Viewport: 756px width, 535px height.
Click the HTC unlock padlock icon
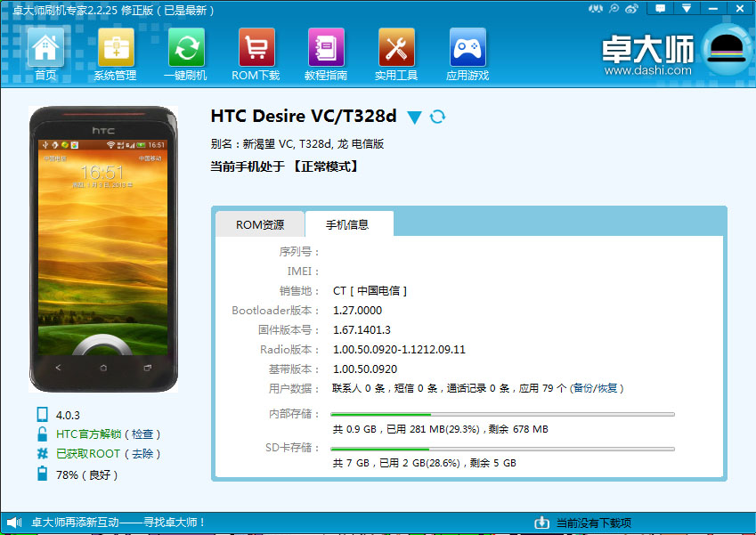pyautogui.click(x=43, y=434)
